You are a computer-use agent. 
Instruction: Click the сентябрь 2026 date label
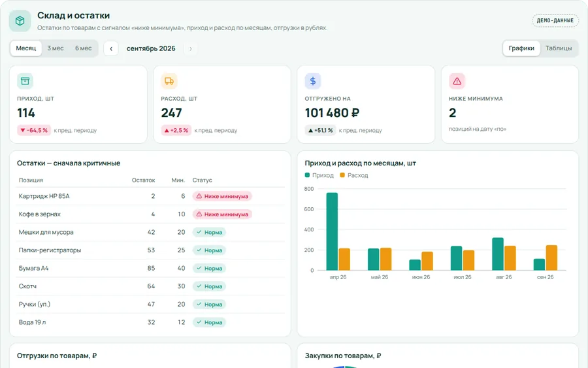151,48
